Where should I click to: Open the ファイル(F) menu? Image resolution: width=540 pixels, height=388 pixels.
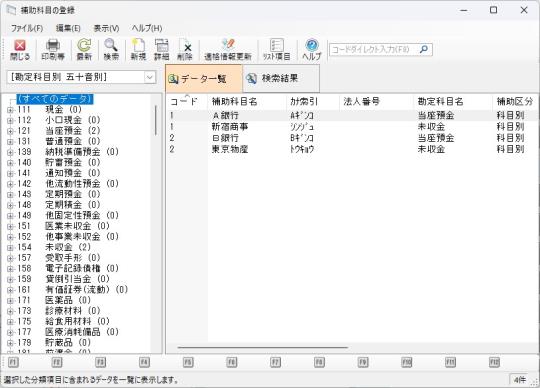click(27, 28)
